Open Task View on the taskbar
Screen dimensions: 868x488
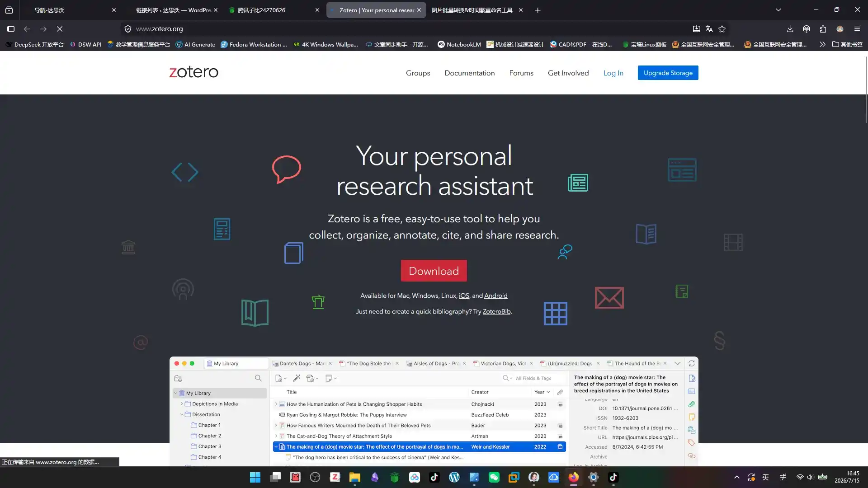275,477
